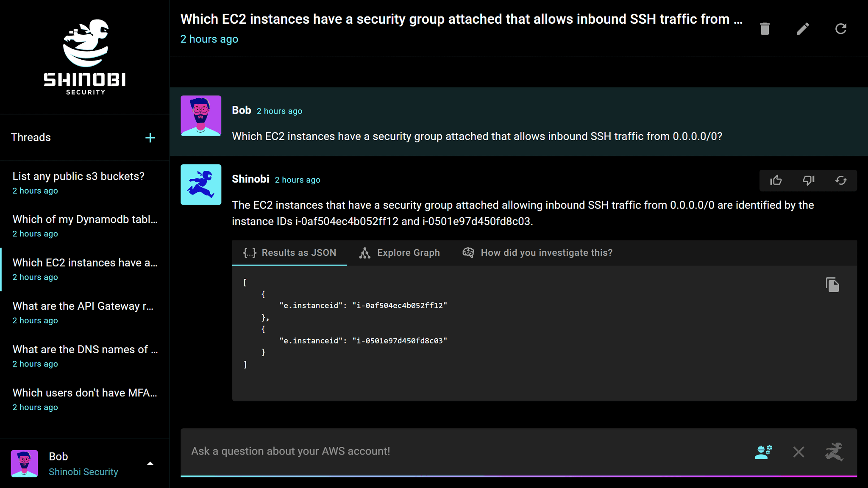Open engineer settings icon in the question bar

tap(764, 452)
